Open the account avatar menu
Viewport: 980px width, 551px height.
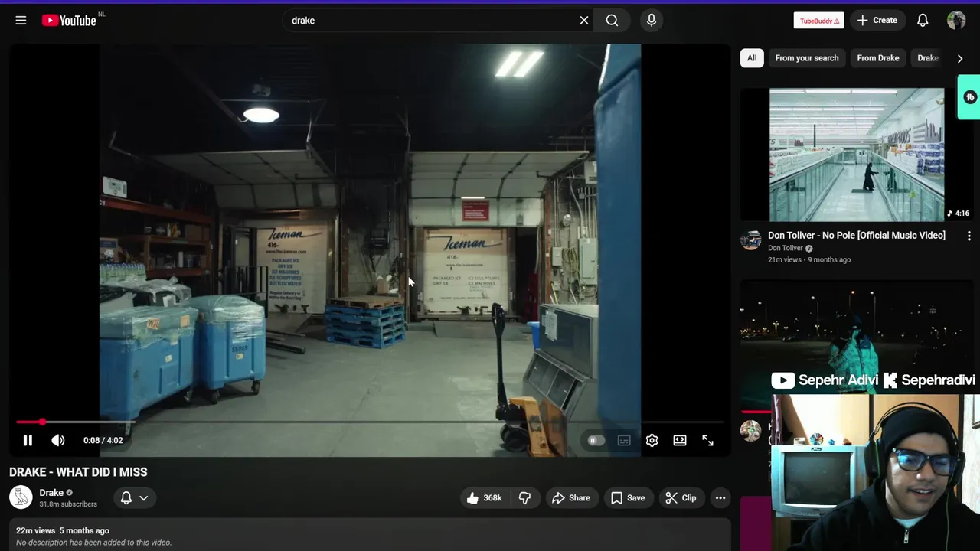[x=956, y=21]
